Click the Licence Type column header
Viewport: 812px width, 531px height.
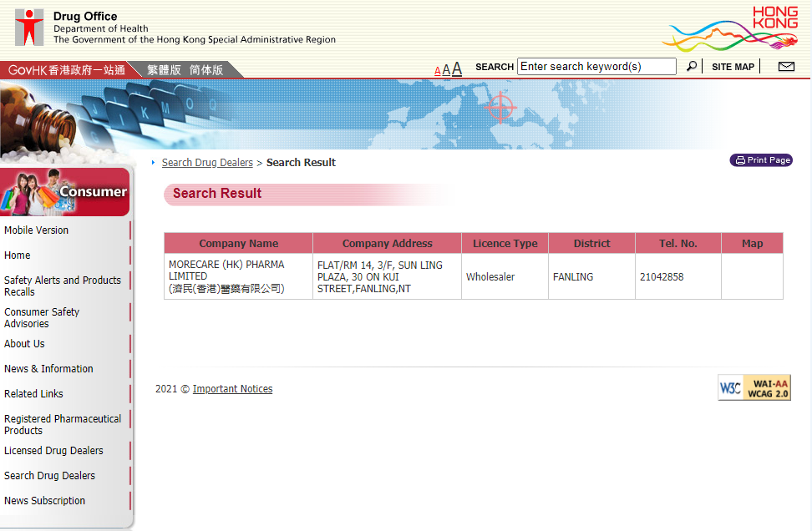tap(505, 243)
